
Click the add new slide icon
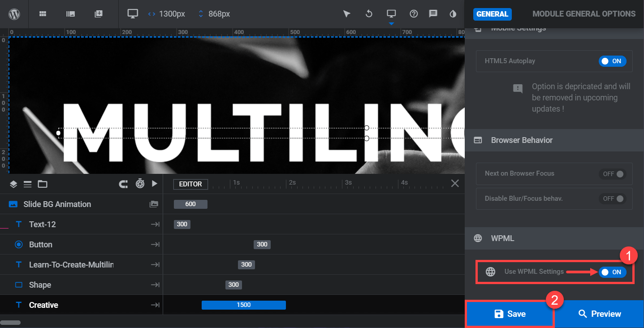(x=98, y=14)
